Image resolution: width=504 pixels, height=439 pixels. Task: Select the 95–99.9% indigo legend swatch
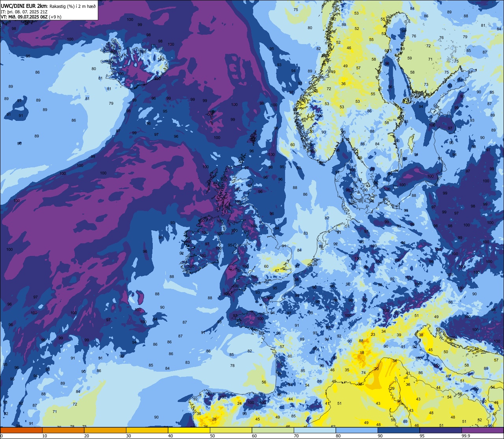click(x=441, y=430)
